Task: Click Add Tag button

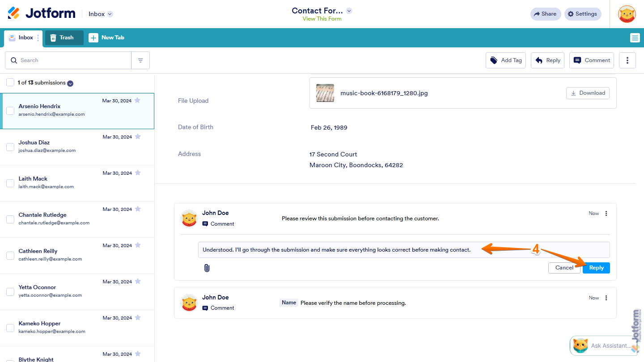Action: (x=506, y=60)
